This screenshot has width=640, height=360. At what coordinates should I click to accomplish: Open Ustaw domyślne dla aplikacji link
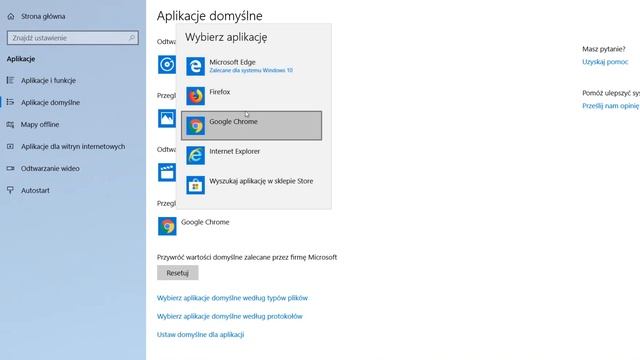[200, 334]
